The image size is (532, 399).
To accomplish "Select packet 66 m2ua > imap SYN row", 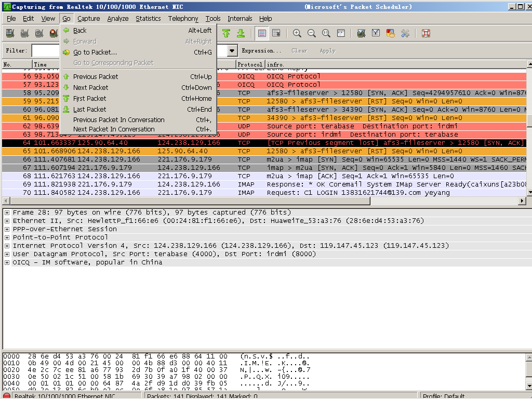I will coord(264,159).
